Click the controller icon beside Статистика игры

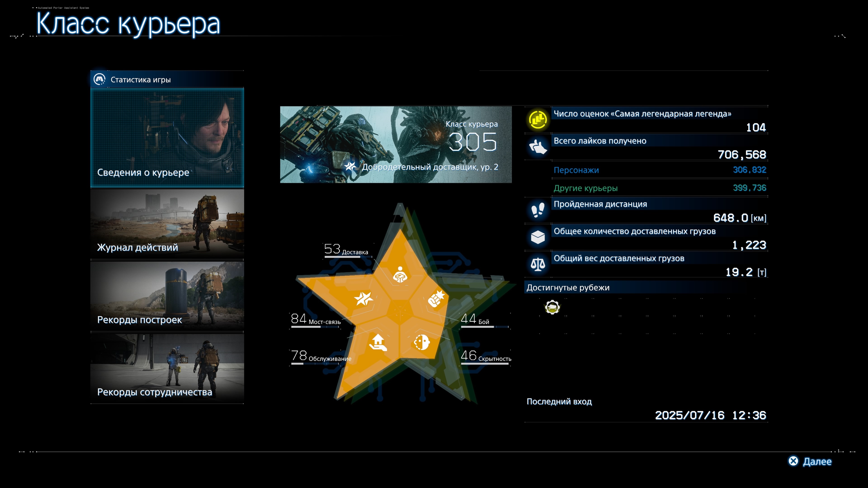pyautogui.click(x=99, y=80)
